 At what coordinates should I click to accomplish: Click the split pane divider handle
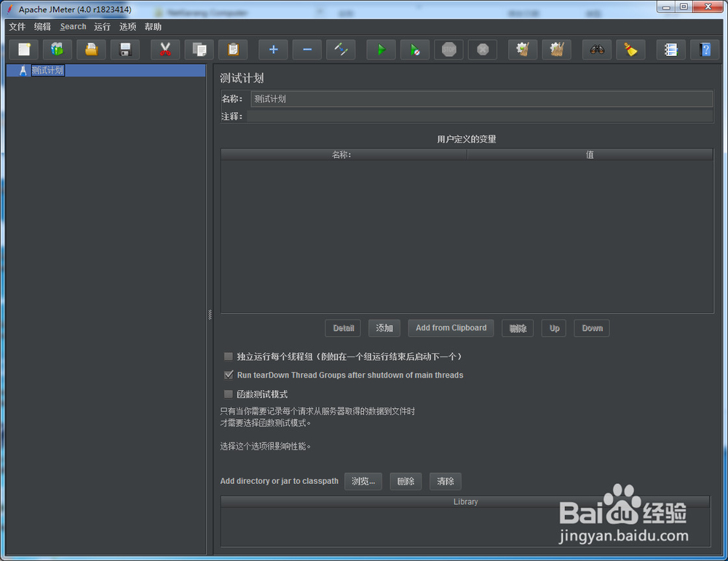point(210,314)
